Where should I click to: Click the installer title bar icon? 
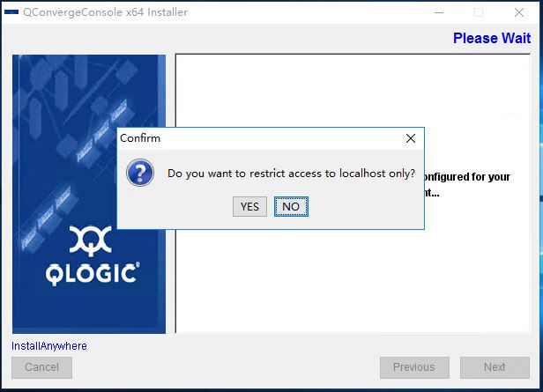pyautogui.click(x=11, y=12)
